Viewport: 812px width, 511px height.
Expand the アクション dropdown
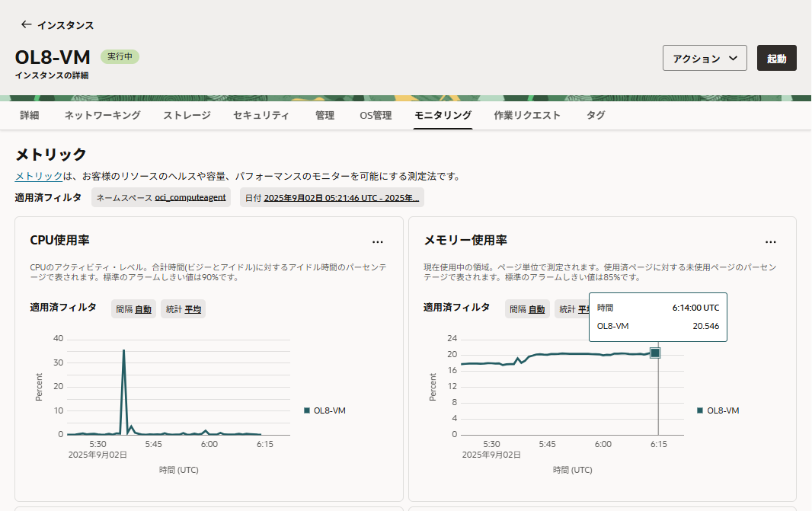[704, 58]
